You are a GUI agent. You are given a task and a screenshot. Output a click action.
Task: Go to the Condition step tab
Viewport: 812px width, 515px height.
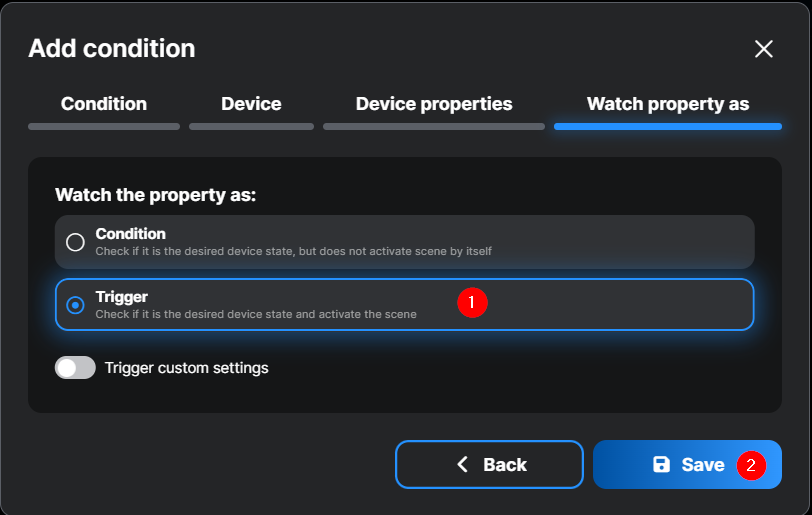(x=104, y=104)
